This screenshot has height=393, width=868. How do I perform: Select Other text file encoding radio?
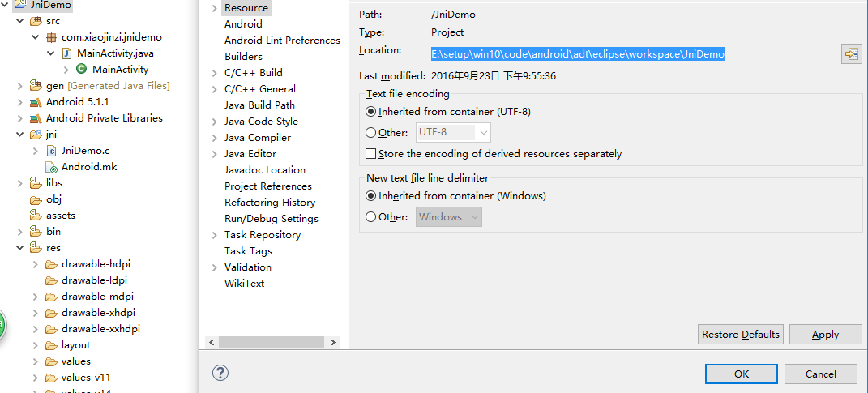coord(371,132)
